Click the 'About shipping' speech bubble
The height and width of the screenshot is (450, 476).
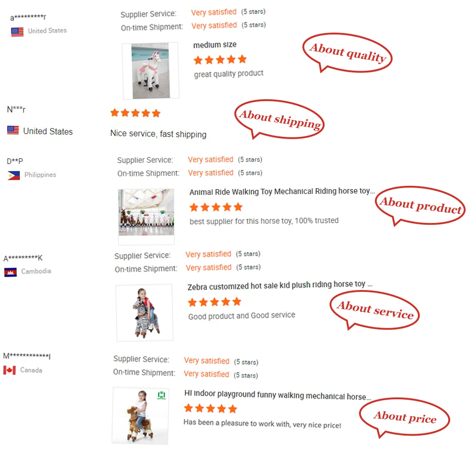click(280, 119)
